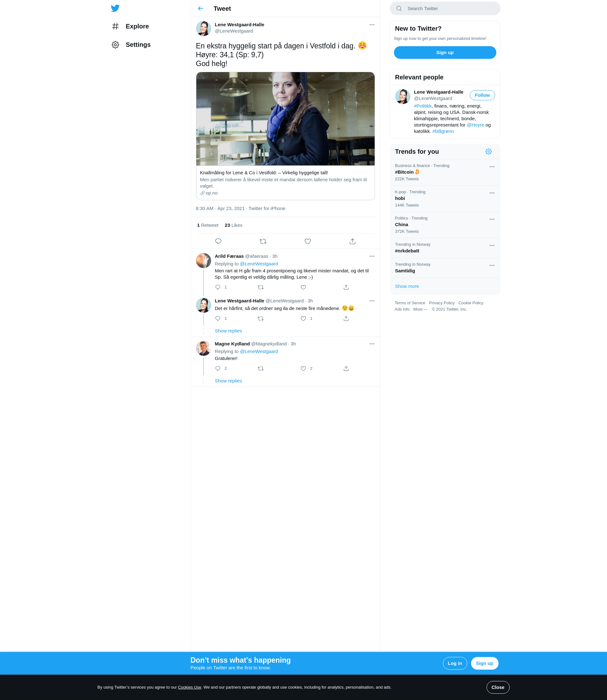Open the @Hoyre mention in the bio
607x700 pixels.
click(475, 125)
